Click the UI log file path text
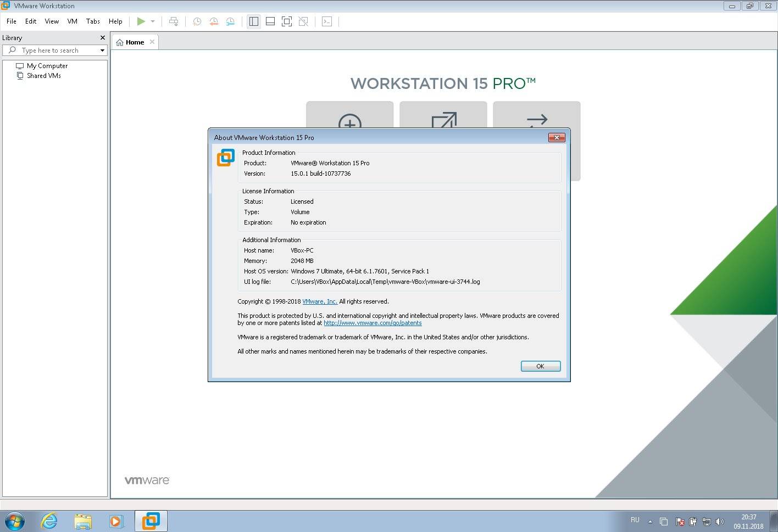 click(385, 282)
